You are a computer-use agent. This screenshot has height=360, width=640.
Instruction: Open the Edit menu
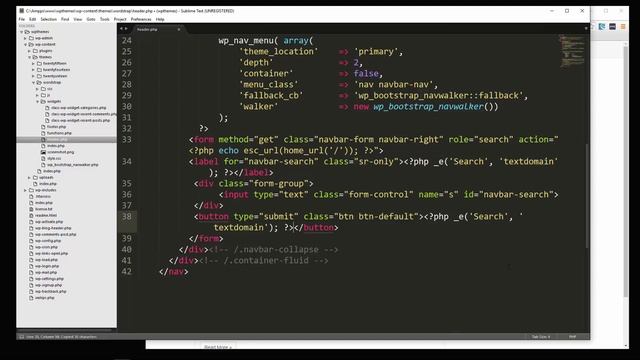point(33,19)
